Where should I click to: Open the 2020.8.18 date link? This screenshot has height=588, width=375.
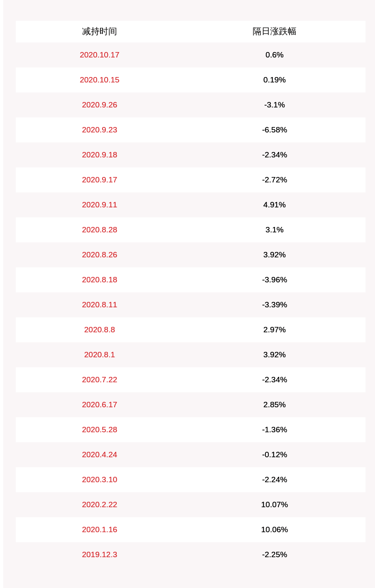pyautogui.click(x=99, y=280)
